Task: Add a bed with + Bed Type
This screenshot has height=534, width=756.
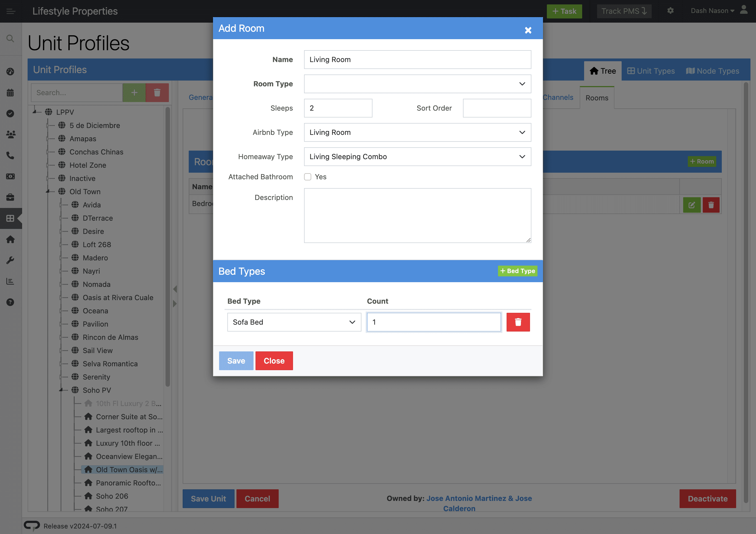Action: pos(517,271)
